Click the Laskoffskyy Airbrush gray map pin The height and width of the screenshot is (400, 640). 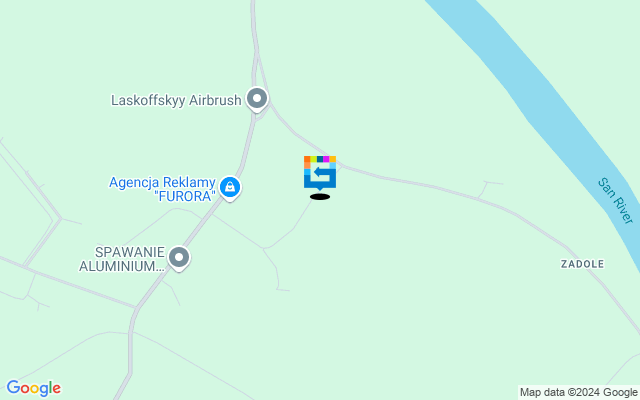[x=257, y=100]
